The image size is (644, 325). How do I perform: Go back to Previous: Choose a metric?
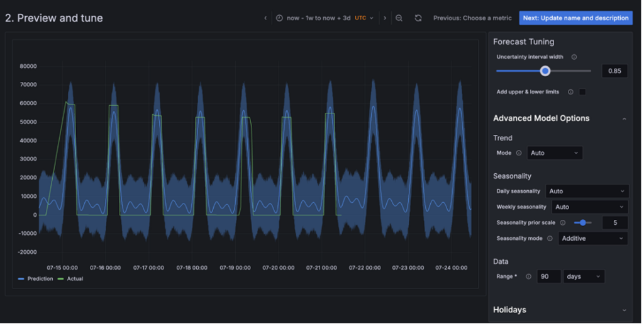click(472, 18)
